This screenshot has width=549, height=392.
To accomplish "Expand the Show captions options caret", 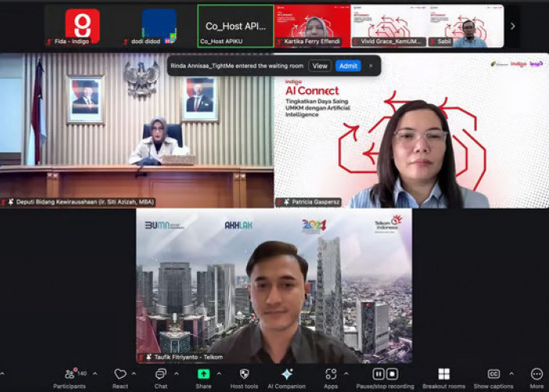I will [511, 374].
